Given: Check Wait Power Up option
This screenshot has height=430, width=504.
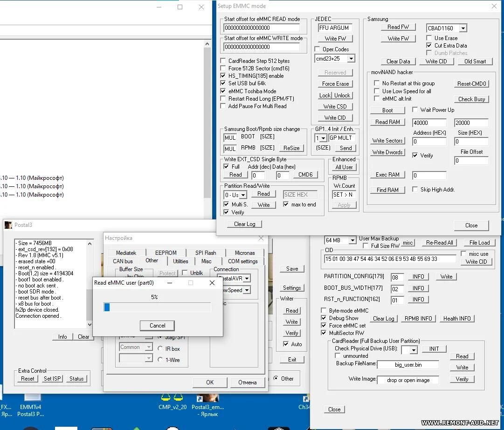Looking at the screenshot, I should click(x=415, y=110).
